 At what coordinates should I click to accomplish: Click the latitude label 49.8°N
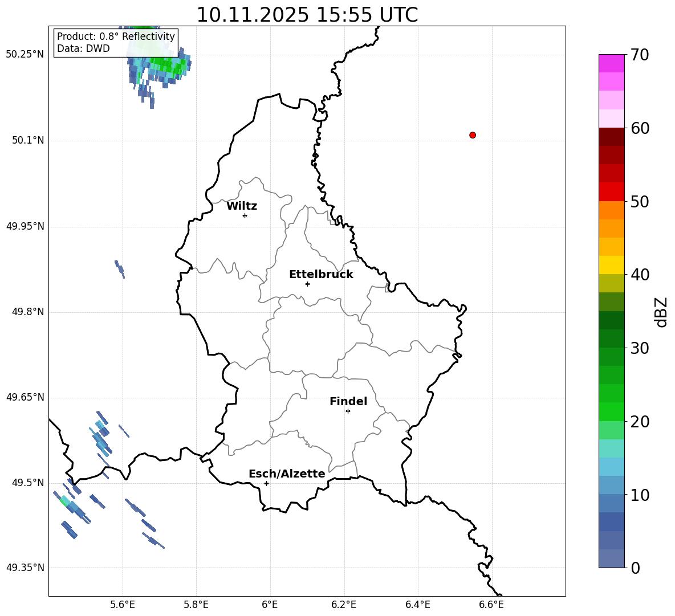pos(28,312)
